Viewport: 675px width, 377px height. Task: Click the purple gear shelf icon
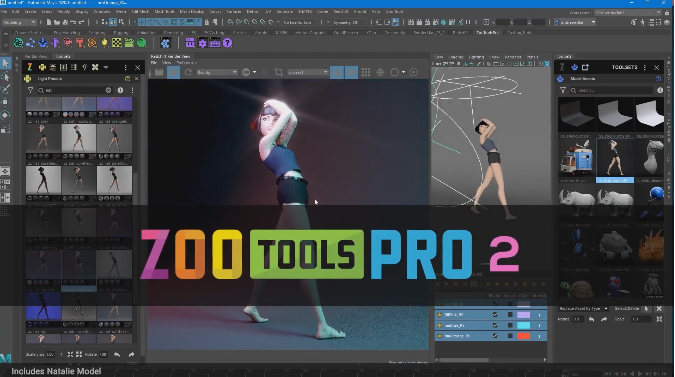point(202,43)
